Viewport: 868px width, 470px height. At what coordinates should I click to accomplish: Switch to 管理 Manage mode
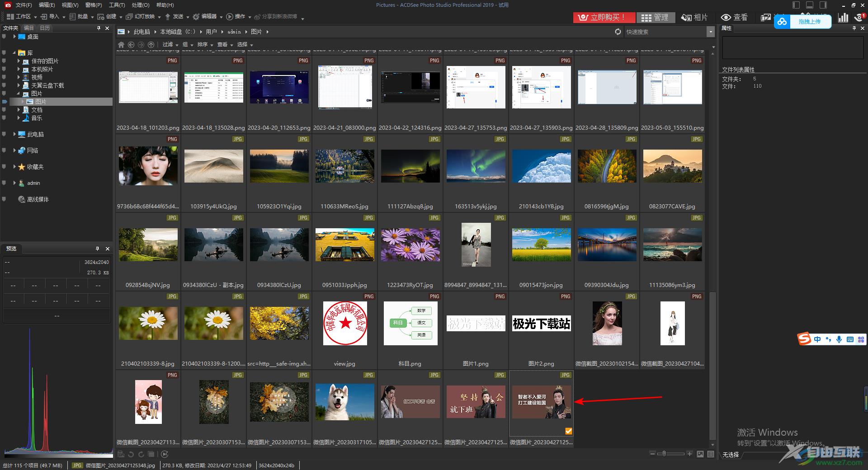click(x=656, y=17)
